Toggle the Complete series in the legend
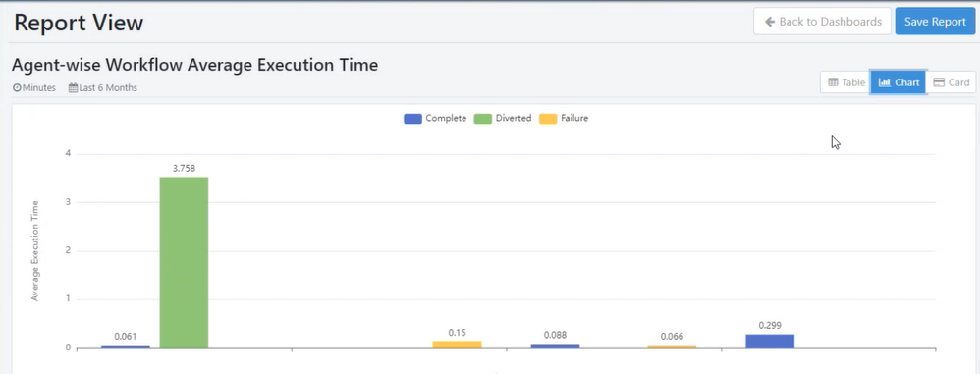Viewport: 980px width, 374px height. pos(435,118)
